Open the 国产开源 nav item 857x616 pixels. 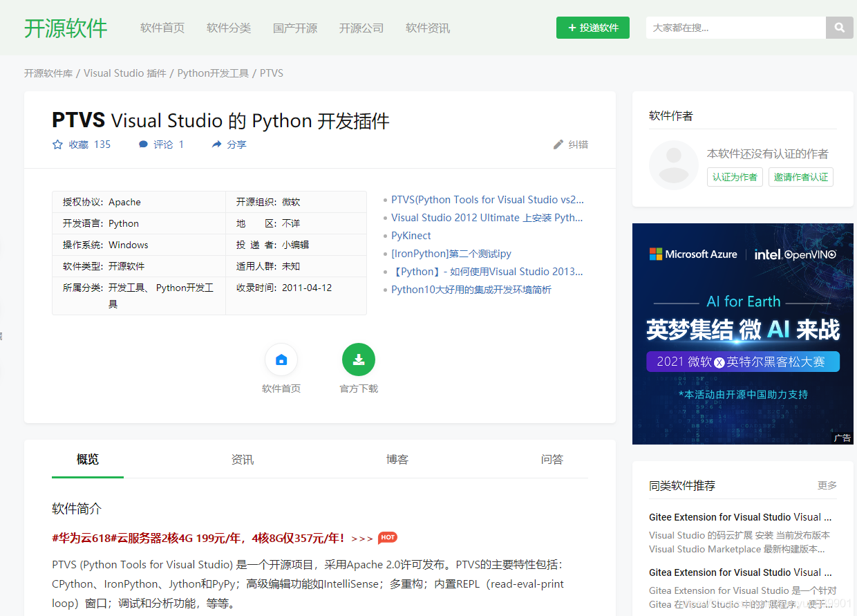pos(295,28)
